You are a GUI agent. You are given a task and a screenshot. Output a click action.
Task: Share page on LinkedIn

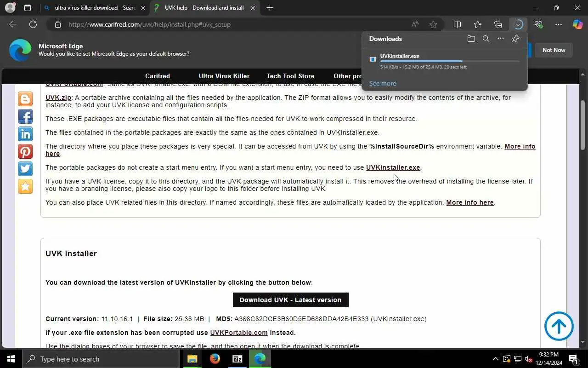[x=25, y=134]
